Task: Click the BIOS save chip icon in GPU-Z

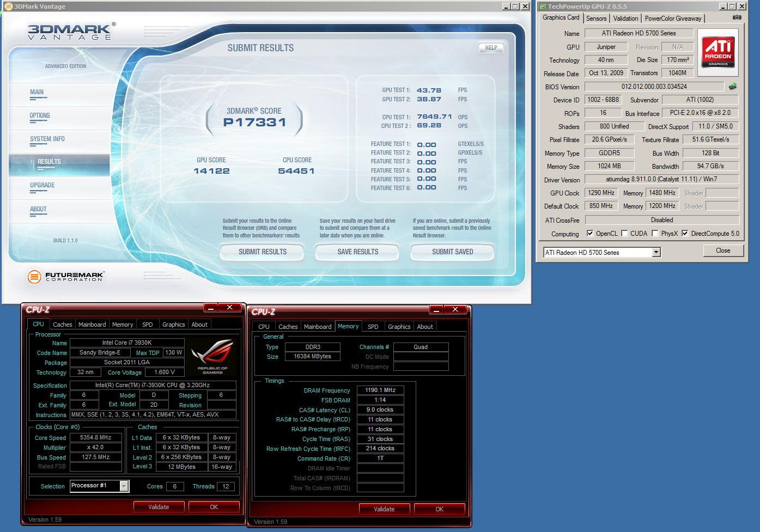Action: click(x=733, y=87)
